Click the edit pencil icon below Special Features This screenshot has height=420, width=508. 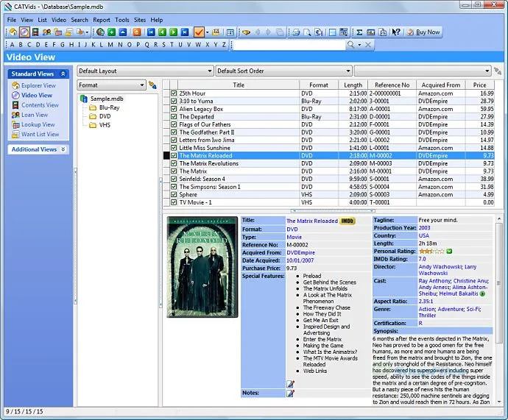click(x=290, y=384)
